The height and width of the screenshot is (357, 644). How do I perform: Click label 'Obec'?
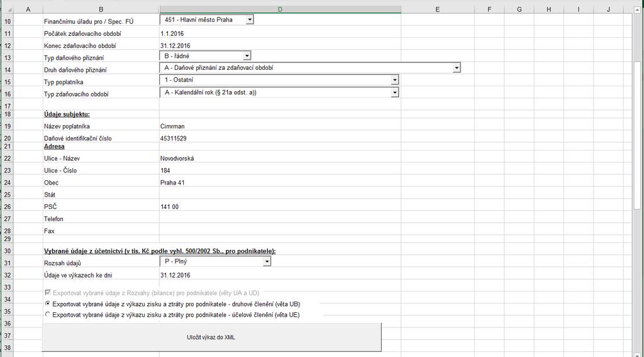pyautogui.click(x=52, y=183)
